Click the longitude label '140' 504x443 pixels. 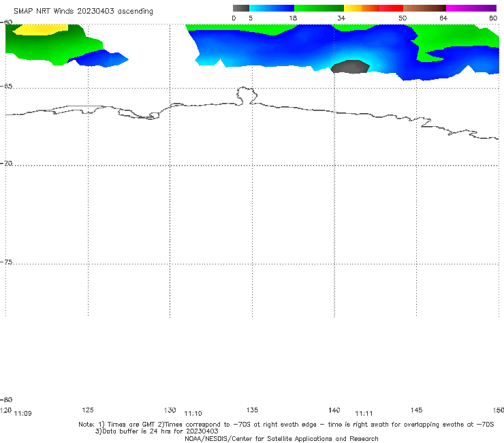[334, 410]
